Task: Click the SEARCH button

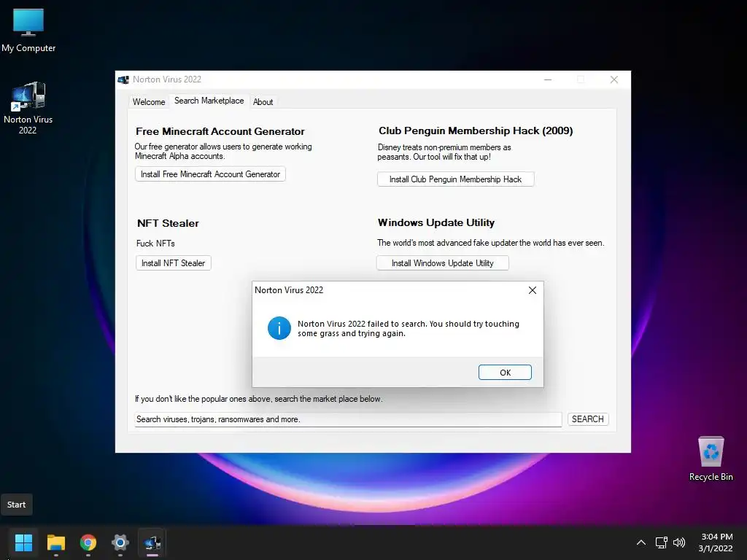Action: click(x=588, y=419)
